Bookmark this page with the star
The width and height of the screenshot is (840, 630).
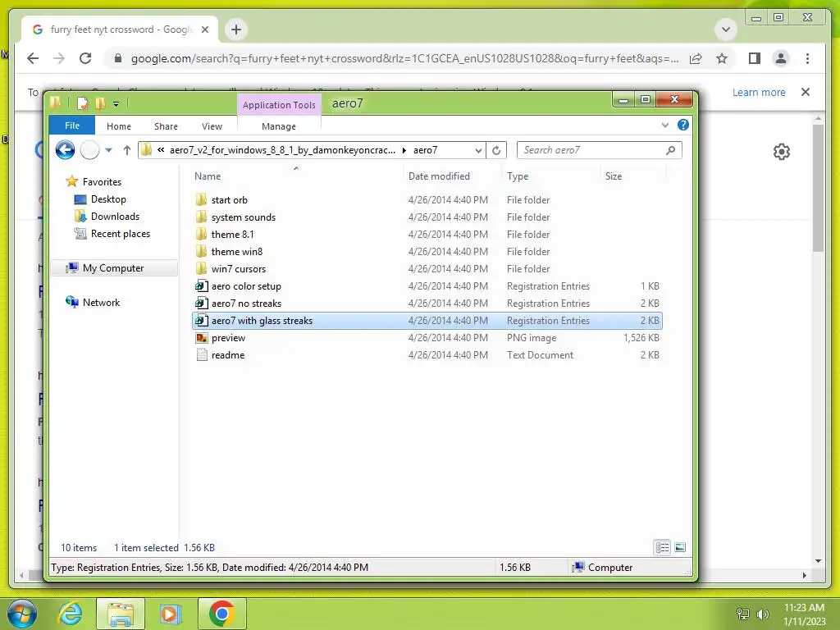[722, 58]
